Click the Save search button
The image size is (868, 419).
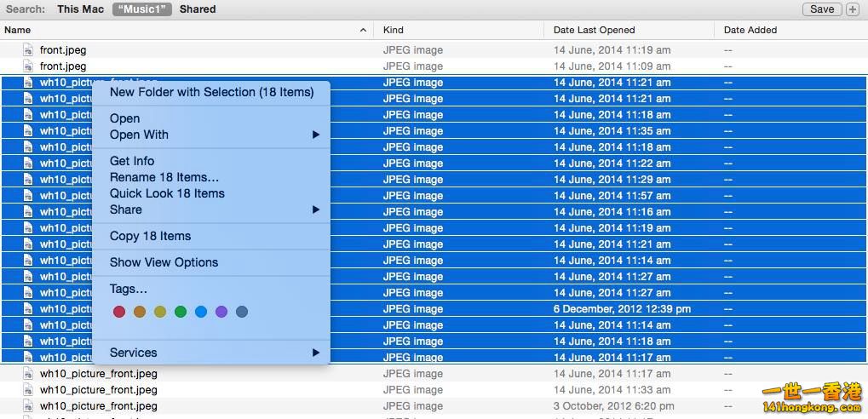[x=822, y=9]
